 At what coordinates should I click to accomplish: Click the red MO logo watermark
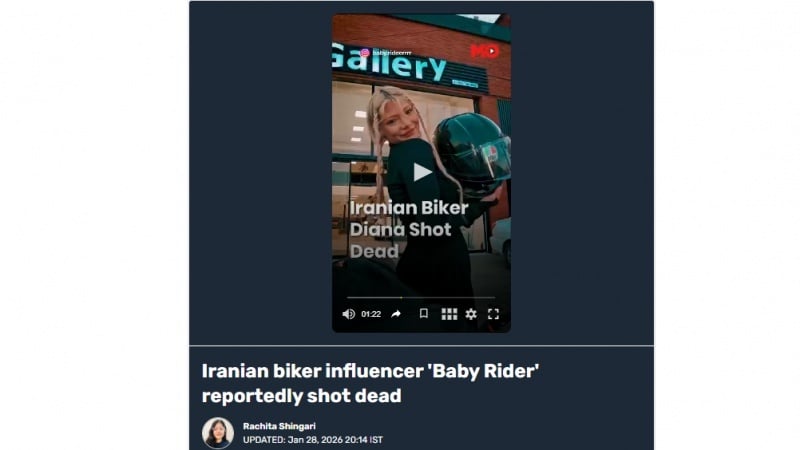(x=484, y=51)
